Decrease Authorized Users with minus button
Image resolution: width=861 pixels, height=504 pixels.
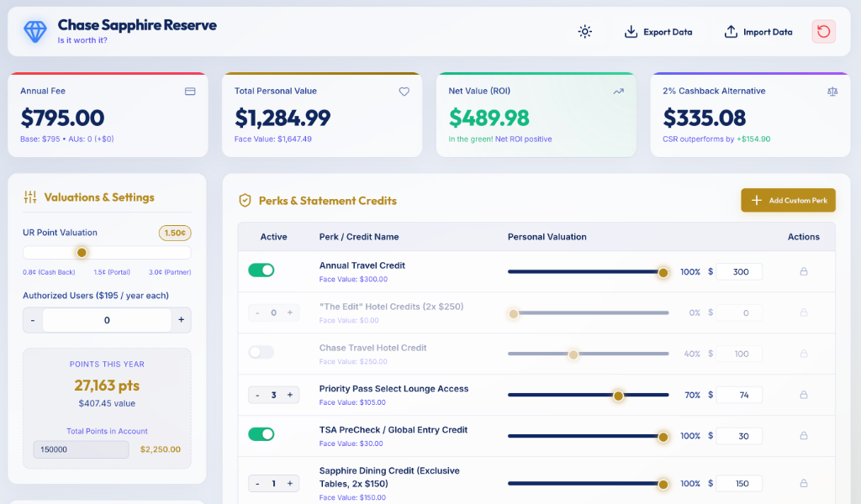pyautogui.click(x=33, y=320)
